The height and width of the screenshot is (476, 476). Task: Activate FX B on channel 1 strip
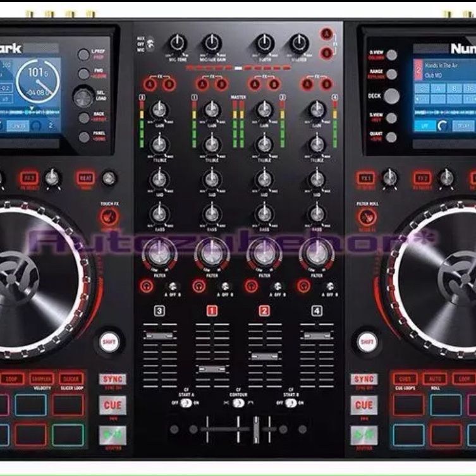(x=221, y=85)
